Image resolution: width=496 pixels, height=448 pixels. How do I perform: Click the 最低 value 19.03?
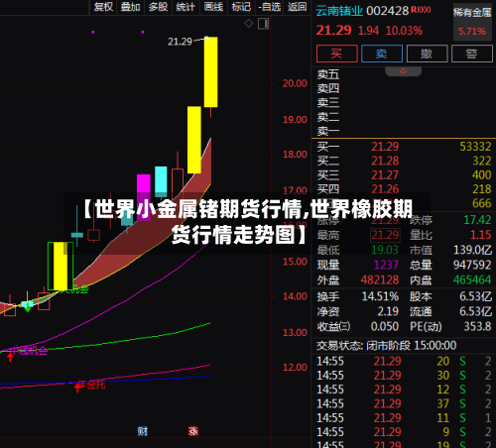(385, 250)
